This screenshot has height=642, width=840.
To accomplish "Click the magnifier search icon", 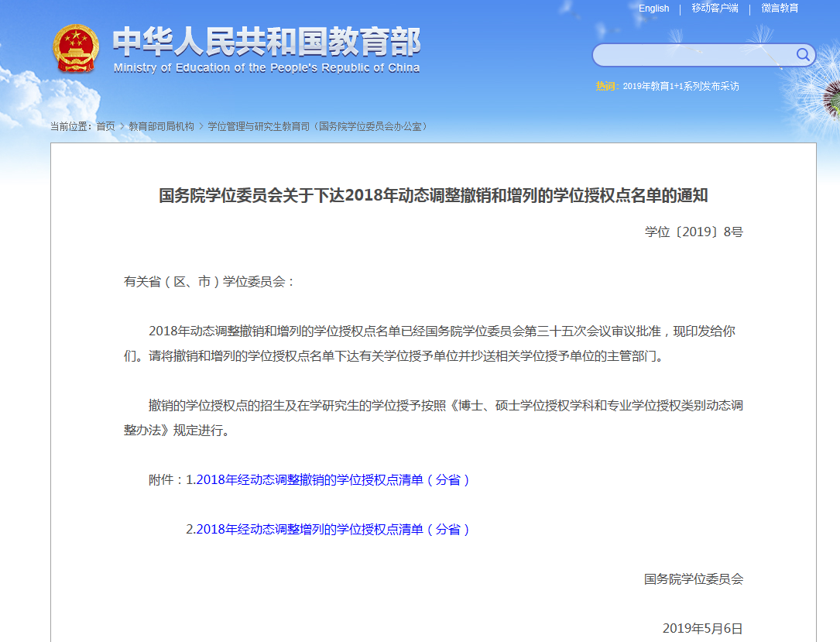I will pos(803,55).
